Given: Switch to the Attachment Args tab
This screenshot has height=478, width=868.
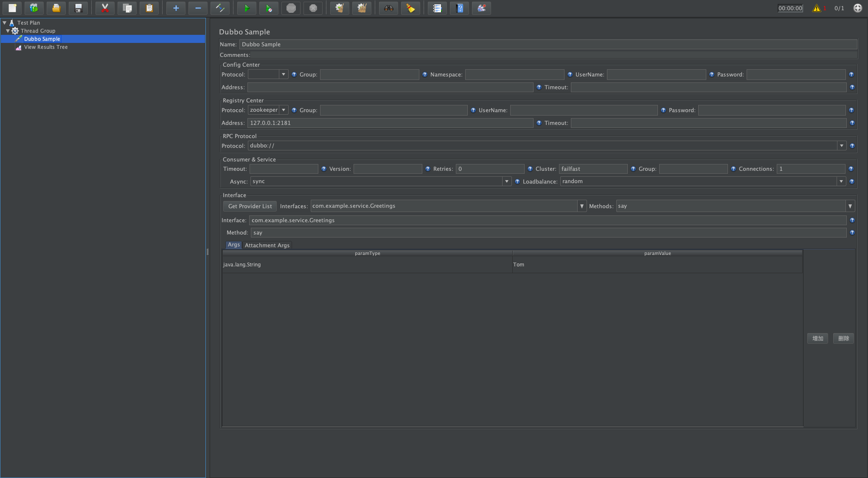Looking at the screenshot, I should tap(267, 245).
